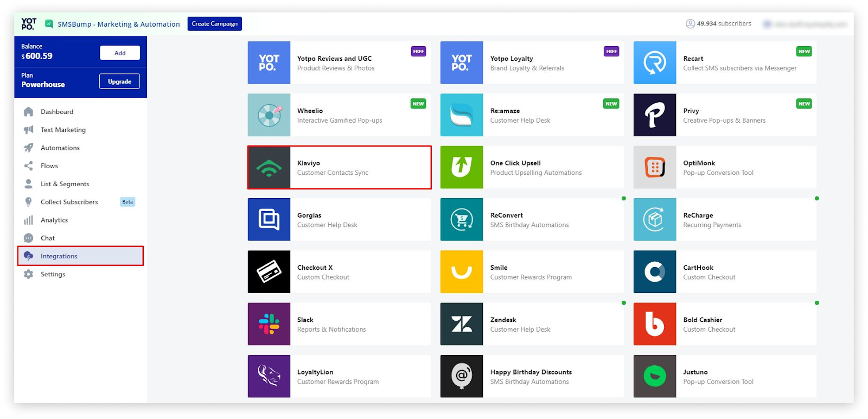Click Add to top up balance
This screenshot has width=868, height=419.
click(x=120, y=53)
